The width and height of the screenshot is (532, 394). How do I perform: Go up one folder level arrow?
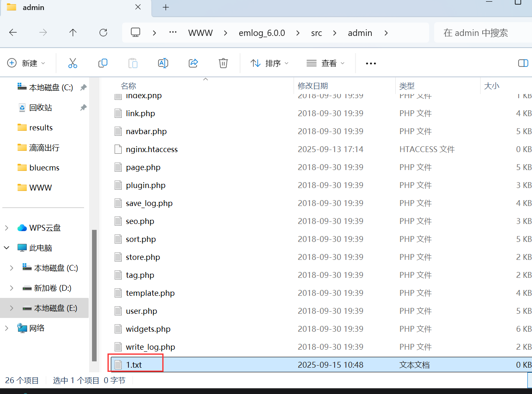coord(73,33)
